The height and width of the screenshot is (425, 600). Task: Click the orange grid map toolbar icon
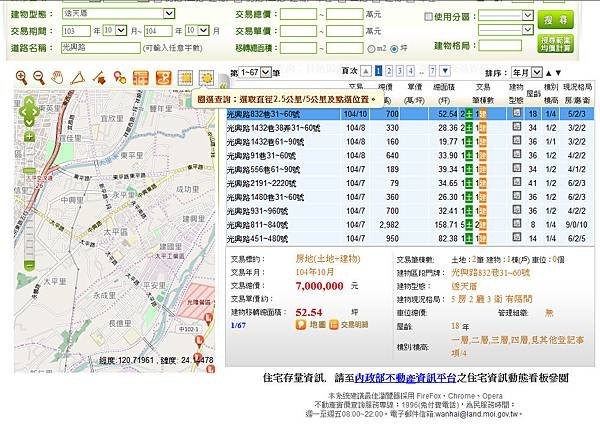click(141, 78)
